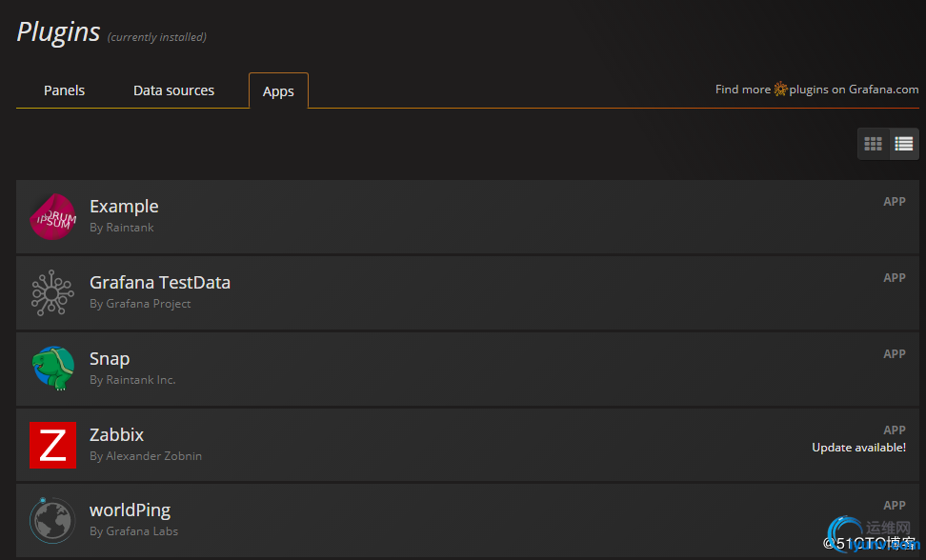Image resolution: width=926 pixels, height=560 pixels.
Task: Open the Example plugin title
Action: point(124,207)
